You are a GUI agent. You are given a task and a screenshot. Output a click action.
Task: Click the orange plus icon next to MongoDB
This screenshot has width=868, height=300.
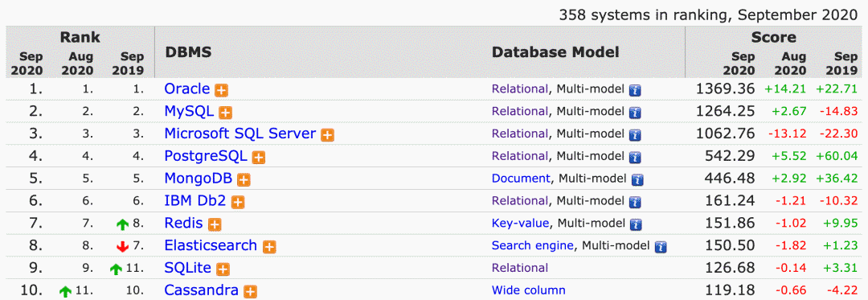click(244, 180)
